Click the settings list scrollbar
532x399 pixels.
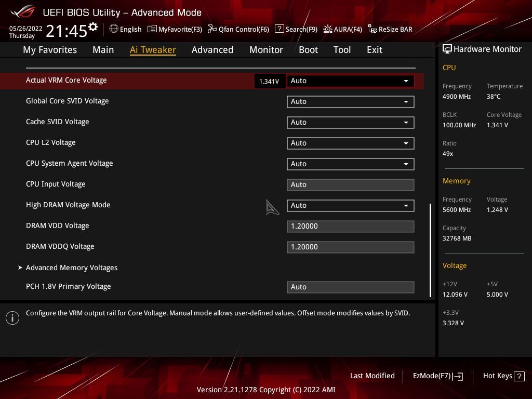(430, 250)
